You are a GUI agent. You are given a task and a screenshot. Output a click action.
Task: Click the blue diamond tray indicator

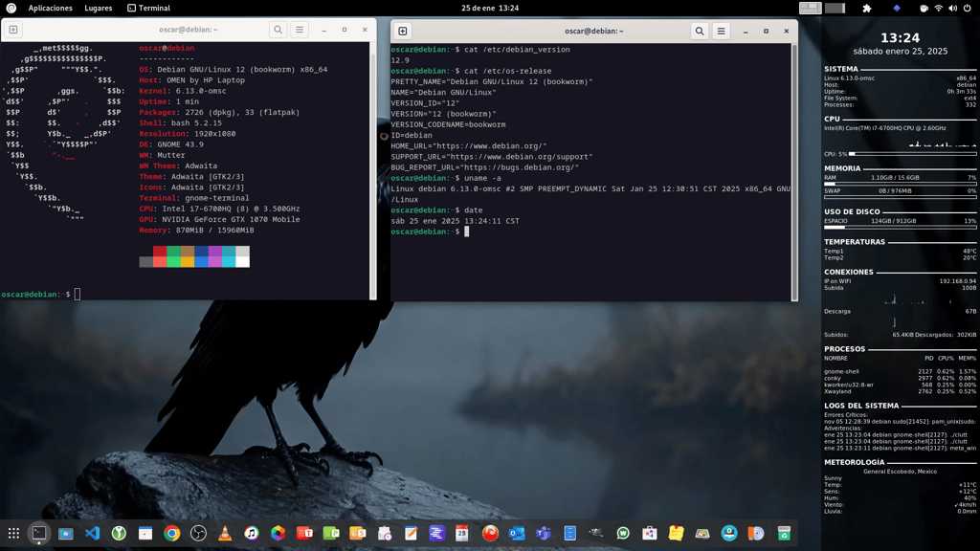(896, 8)
